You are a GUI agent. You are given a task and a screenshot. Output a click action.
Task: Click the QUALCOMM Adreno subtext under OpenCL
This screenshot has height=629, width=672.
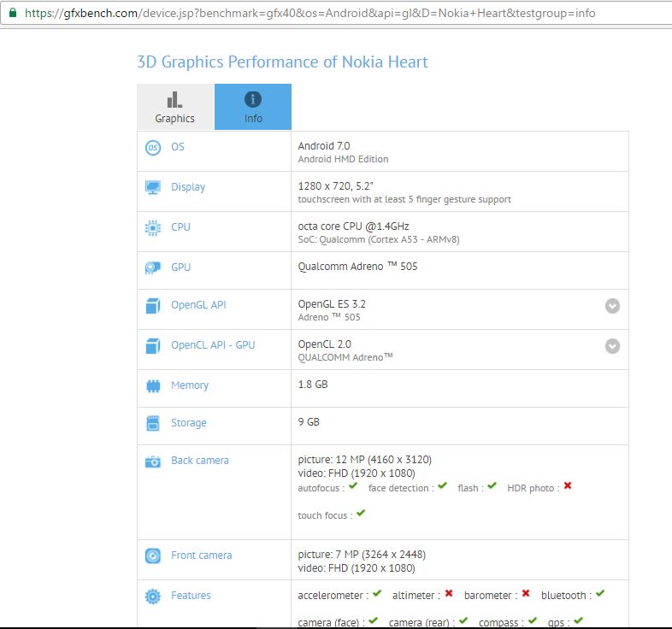pyautogui.click(x=345, y=357)
